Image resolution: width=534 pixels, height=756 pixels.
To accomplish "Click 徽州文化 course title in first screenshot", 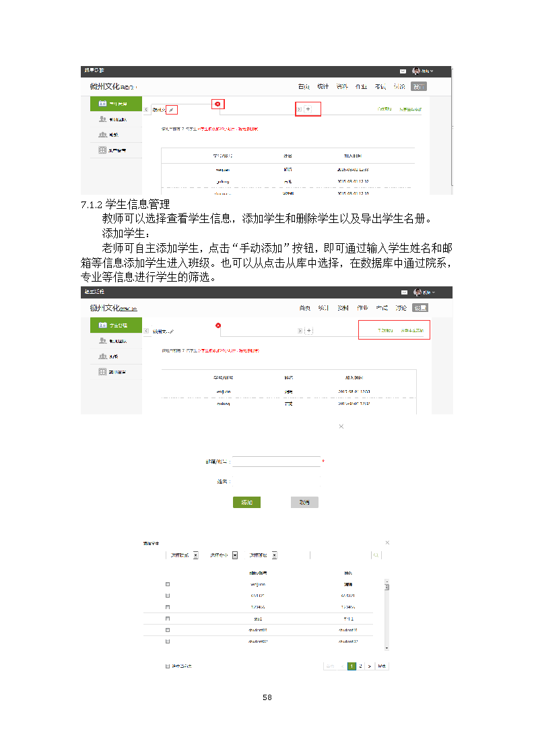I will coord(104,87).
